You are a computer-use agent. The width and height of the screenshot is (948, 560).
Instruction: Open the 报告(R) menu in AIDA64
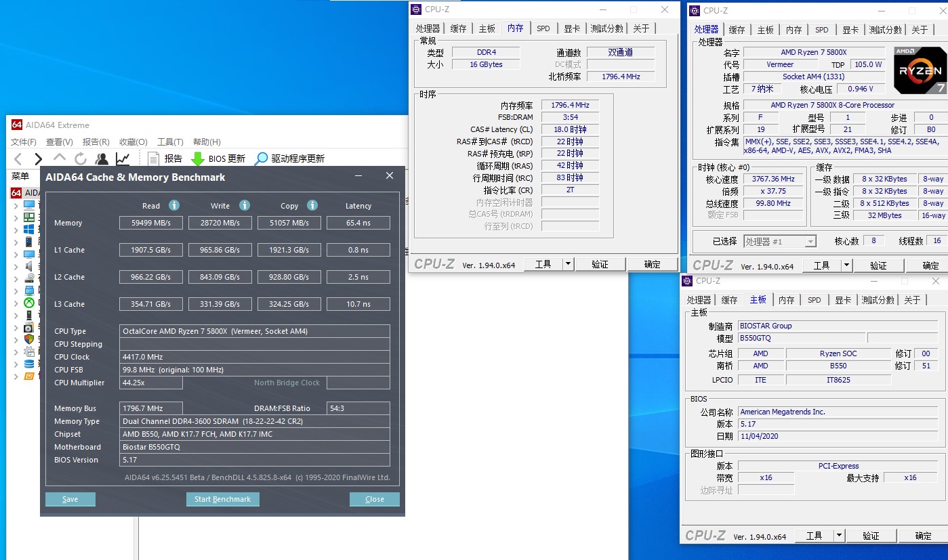[96, 142]
